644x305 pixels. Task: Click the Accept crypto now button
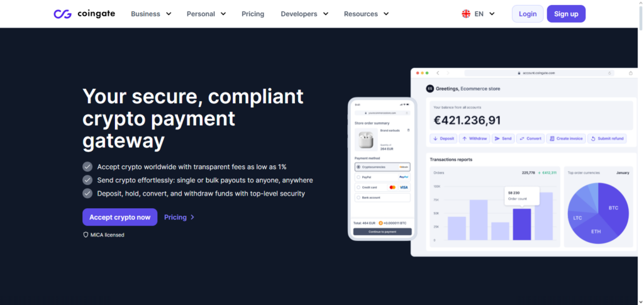click(119, 217)
